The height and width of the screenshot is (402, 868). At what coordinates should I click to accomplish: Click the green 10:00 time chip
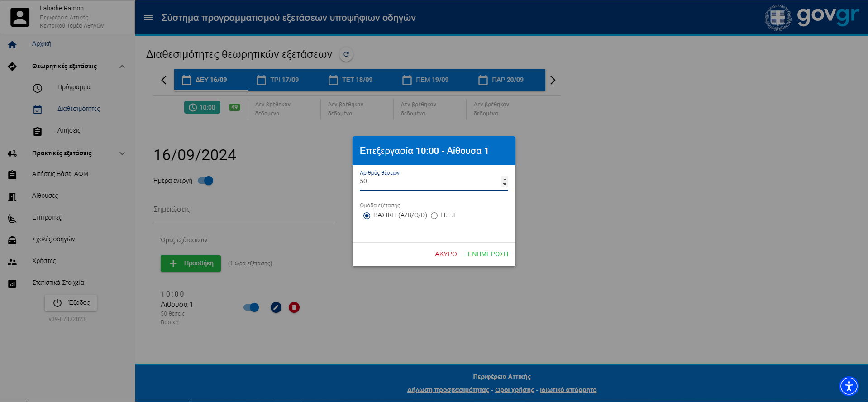[x=202, y=107]
